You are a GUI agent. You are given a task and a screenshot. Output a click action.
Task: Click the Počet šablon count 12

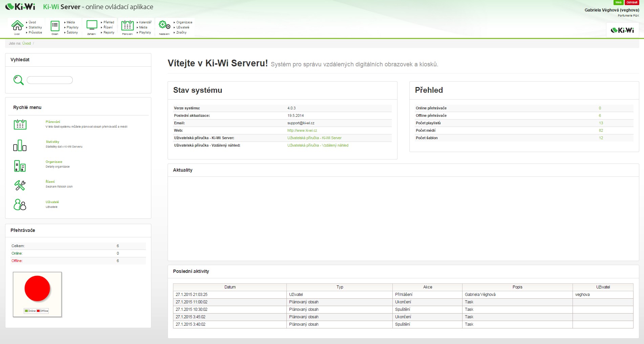pyautogui.click(x=601, y=138)
